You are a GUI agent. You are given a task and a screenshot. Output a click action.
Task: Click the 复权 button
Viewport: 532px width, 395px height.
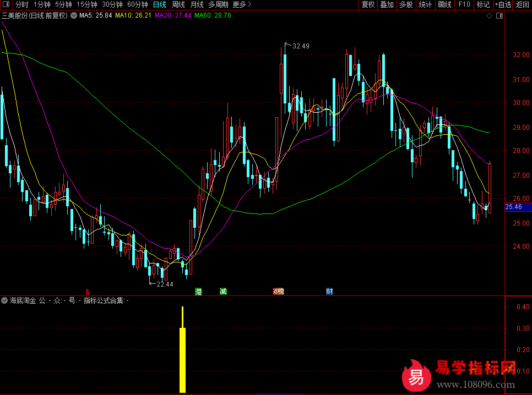(368, 4)
